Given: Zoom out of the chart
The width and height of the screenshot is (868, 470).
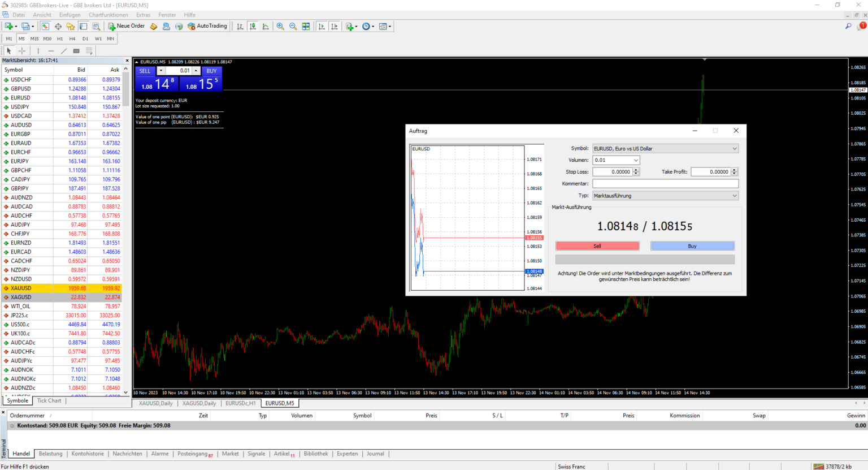Looking at the screenshot, I should (293, 26).
